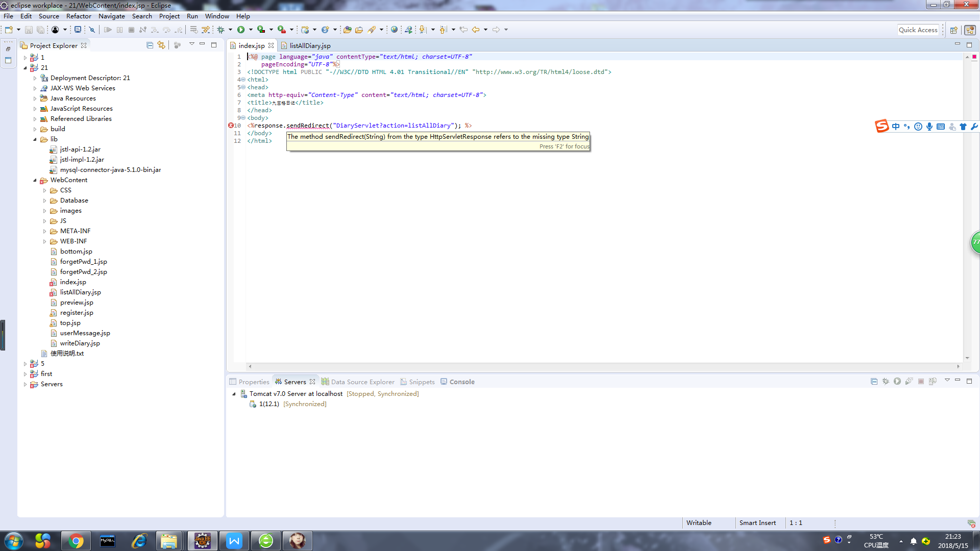Collapse the project 21 tree node
Screen dimensions: 980x551
tap(25, 68)
